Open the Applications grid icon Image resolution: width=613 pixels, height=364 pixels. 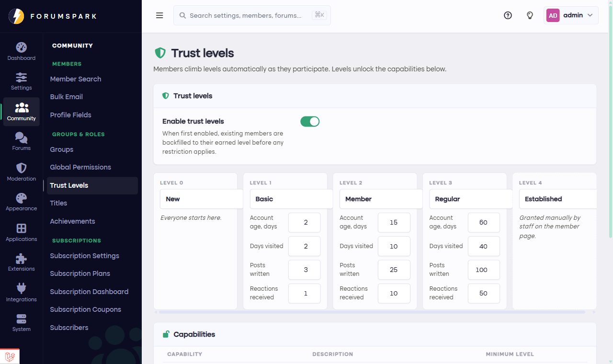click(21, 228)
